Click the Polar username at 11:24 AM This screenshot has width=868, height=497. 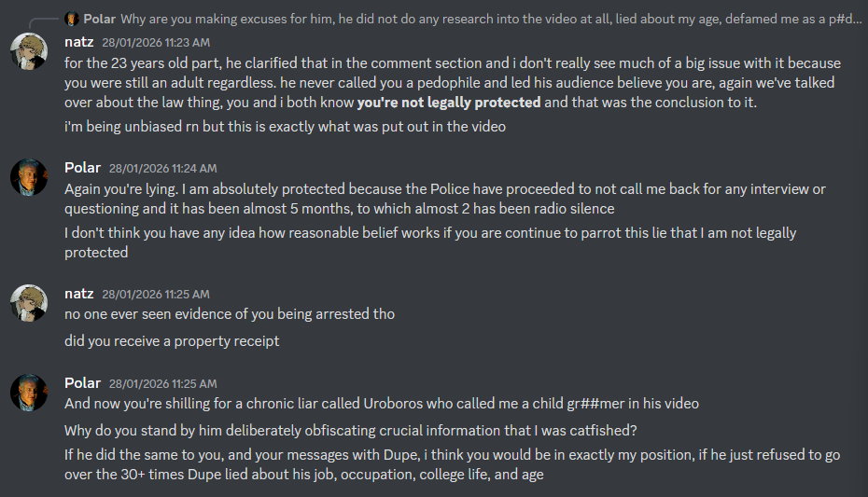82,168
